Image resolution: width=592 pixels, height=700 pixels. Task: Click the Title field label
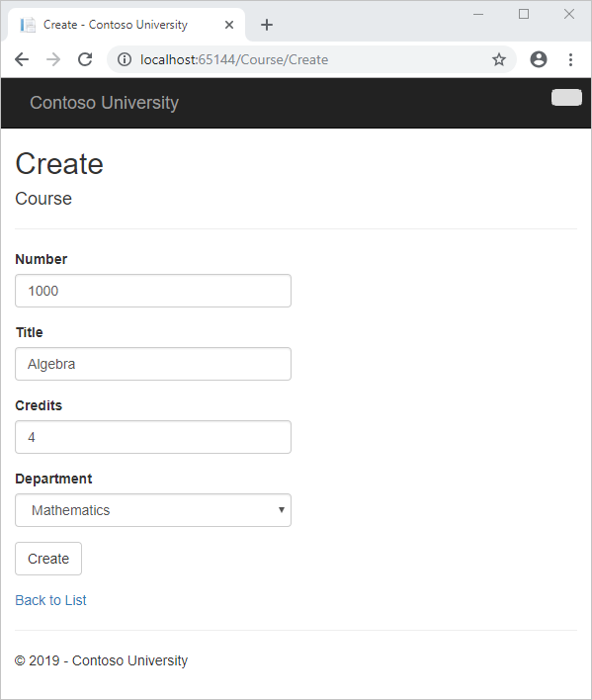29,332
